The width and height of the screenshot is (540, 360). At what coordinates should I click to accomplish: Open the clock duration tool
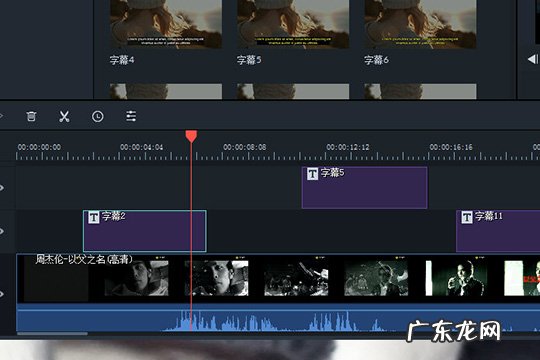pos(97,116)
